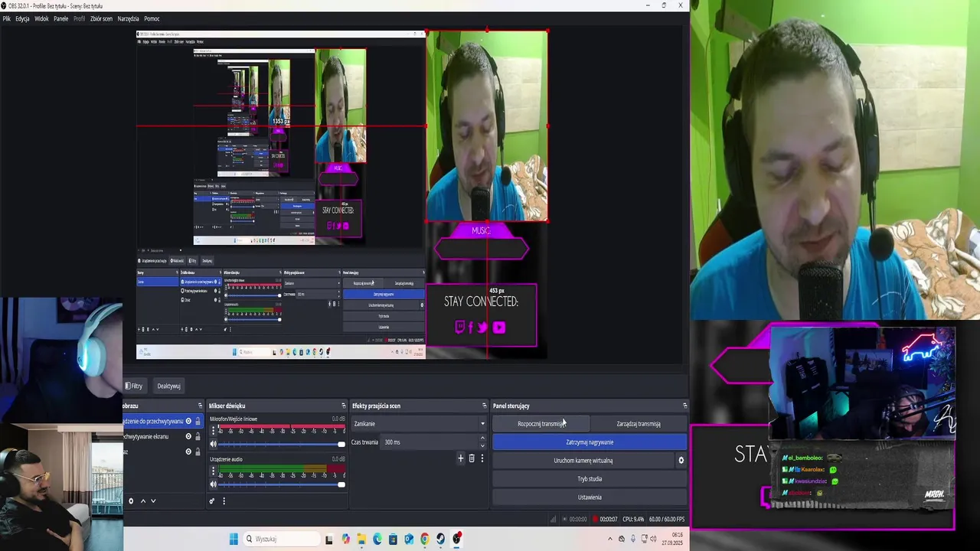Open source properties gear in sources toolbar

[x=131, y=501]
